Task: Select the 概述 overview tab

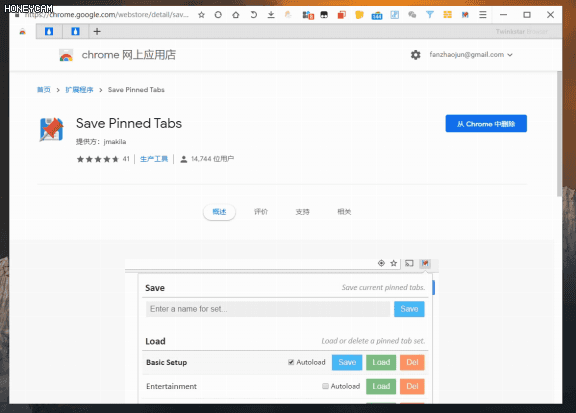Action: point(219,212)
